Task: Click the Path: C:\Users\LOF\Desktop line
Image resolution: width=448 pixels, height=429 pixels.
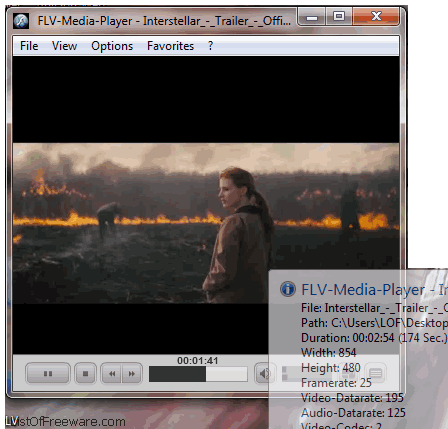Action: [x=374, y=323]
